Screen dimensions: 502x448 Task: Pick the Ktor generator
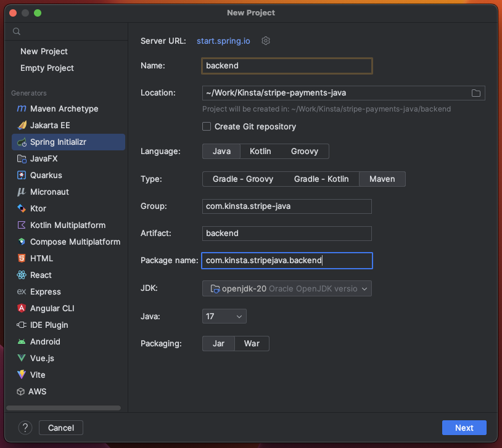(38, 208)
